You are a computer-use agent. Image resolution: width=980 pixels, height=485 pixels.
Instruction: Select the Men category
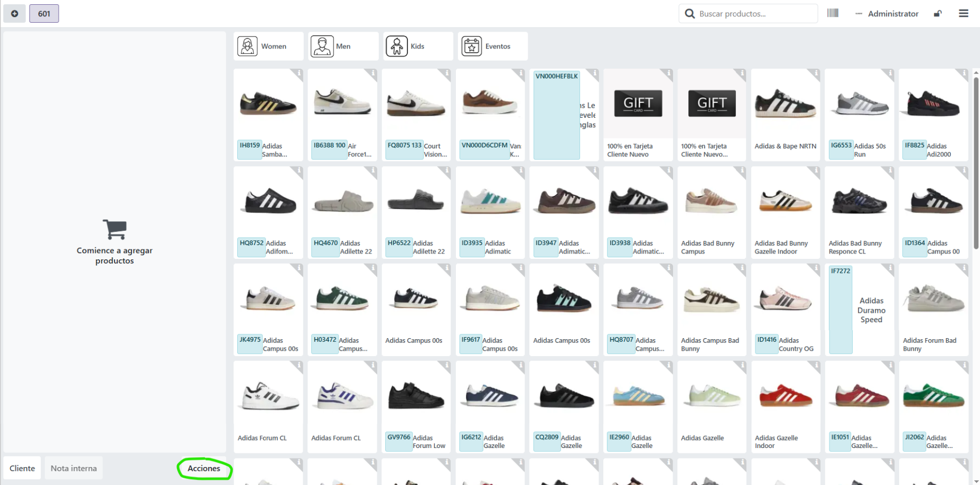click(x=343, y=46)
